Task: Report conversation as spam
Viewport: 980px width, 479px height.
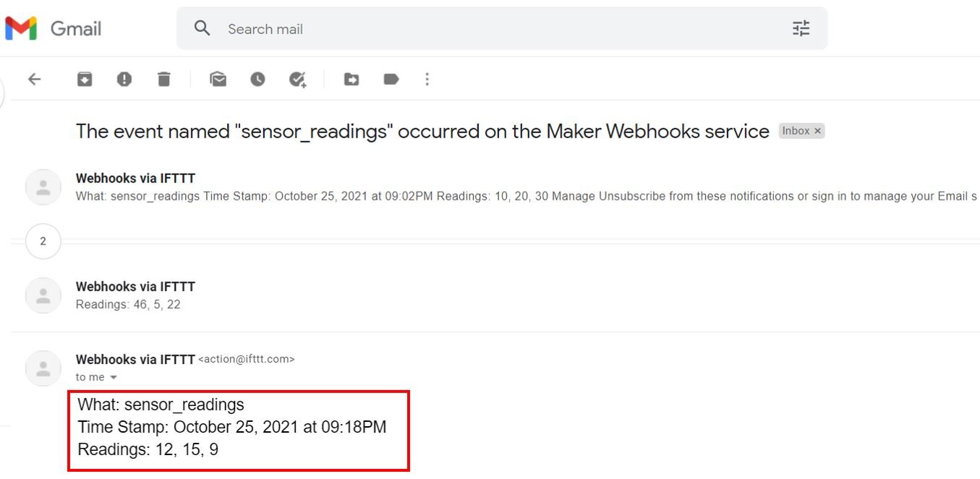Action: tap(124, 79)
